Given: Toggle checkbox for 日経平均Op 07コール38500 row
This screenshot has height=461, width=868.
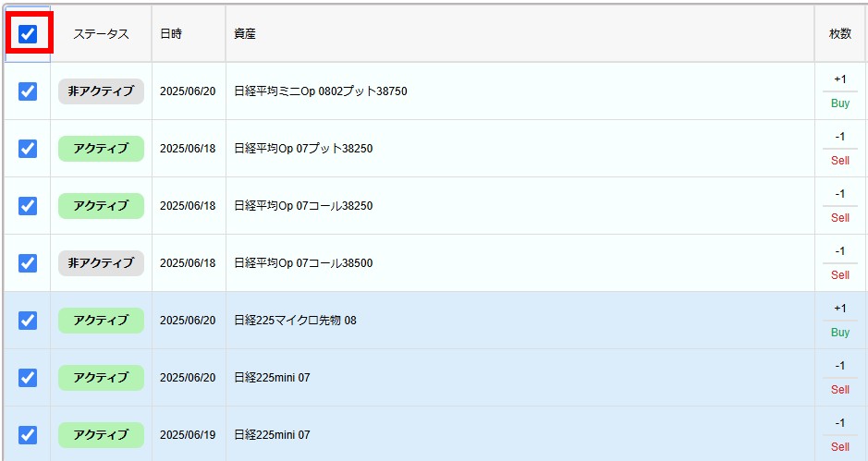Looking at the screenshot, I should 28,263.
